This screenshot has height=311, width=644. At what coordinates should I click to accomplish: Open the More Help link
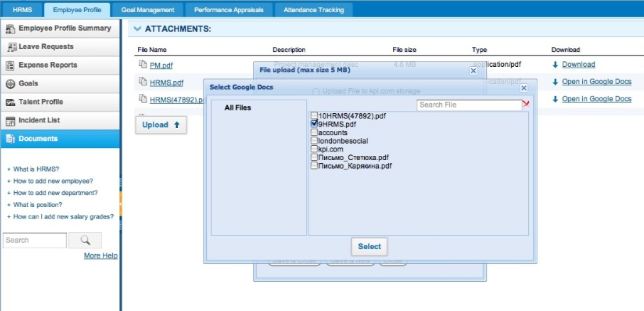pos(101,256)
